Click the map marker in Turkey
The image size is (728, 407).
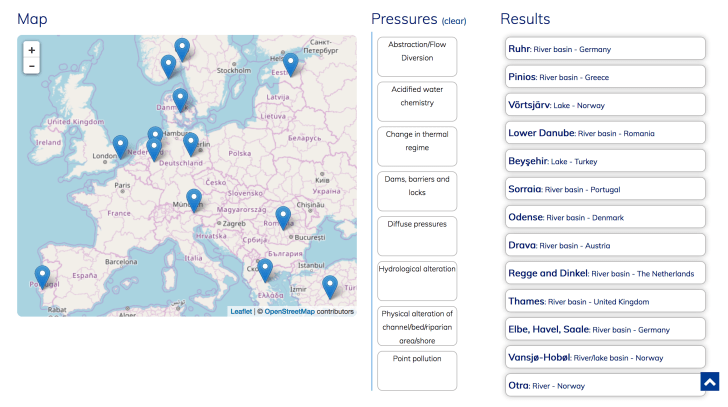330,287
